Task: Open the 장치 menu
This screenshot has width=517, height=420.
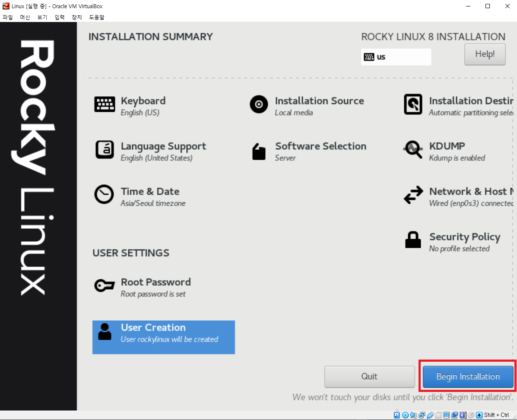Action: tap(77, 17)
